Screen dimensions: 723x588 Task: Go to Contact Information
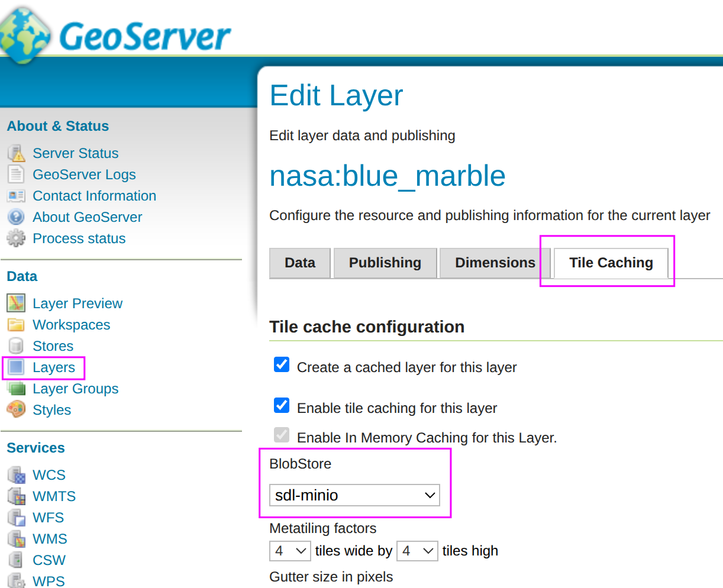95,196
